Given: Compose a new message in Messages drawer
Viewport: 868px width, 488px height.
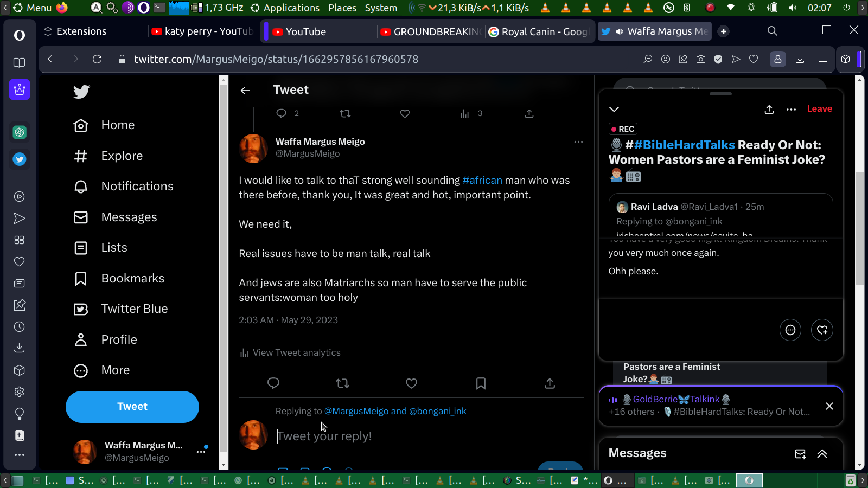Looking at the screenshot, I should point(800,454).
